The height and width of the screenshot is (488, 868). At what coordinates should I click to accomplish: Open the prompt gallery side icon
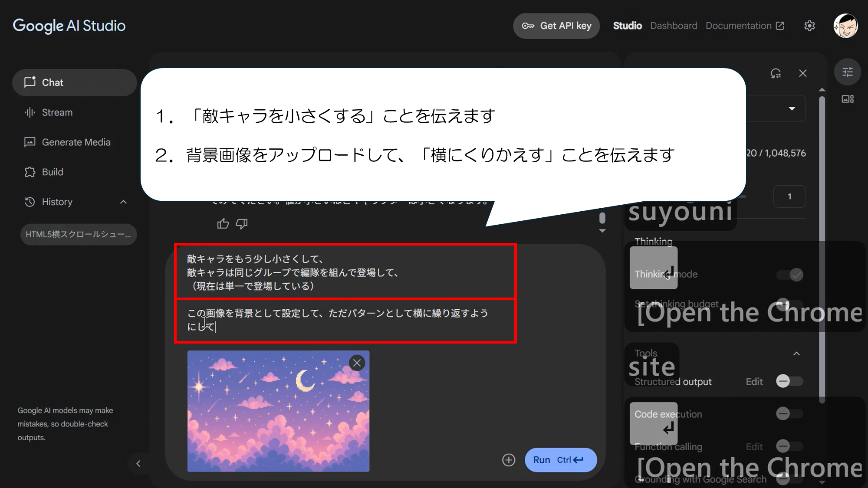848,99
